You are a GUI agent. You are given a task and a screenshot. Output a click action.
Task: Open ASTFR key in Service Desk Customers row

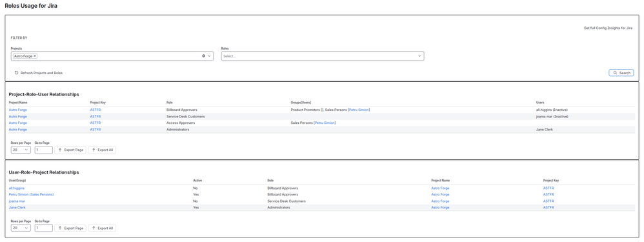point(96,116)
